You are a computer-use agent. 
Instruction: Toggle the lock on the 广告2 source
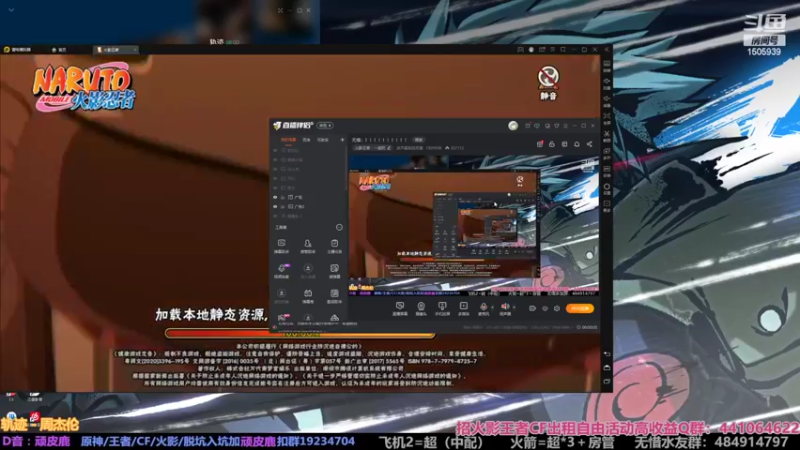(283, 207)
